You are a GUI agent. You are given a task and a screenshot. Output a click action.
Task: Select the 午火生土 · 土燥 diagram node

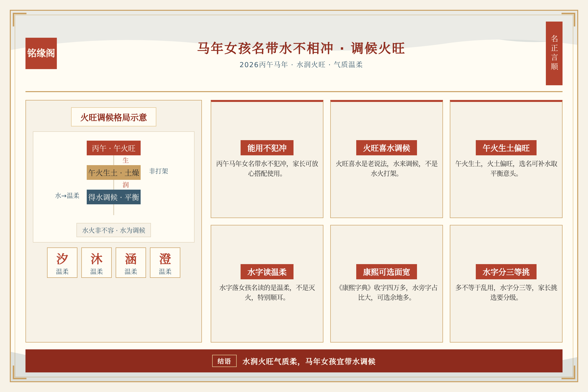tap(113, 172)
